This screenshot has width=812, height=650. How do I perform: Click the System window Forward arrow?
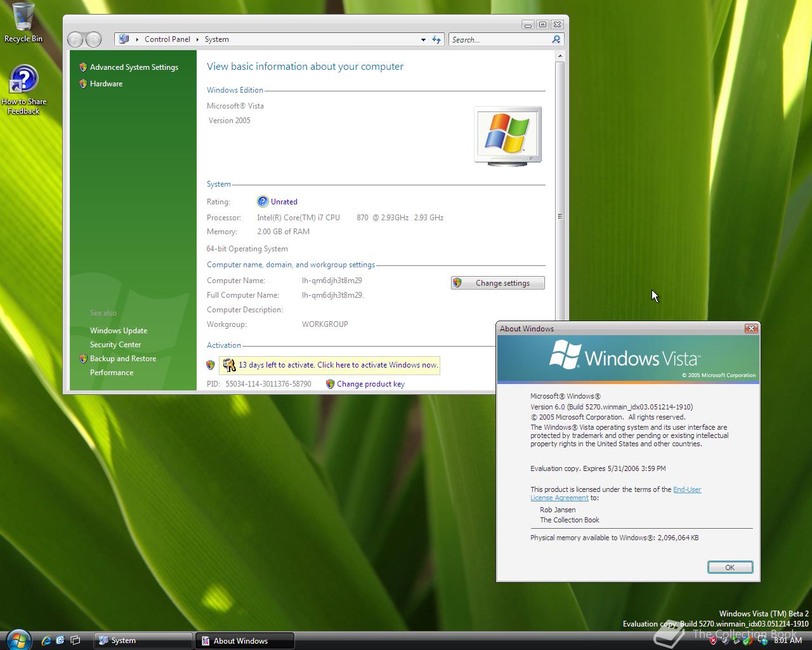coord(93,39)
